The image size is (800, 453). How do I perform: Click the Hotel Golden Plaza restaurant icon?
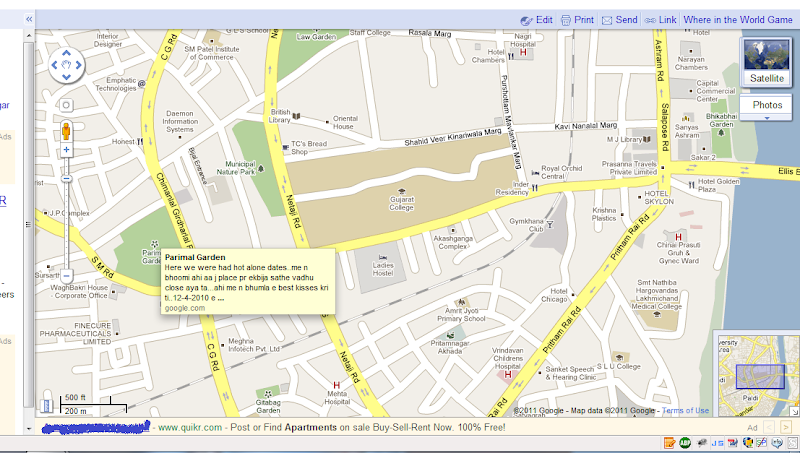tap(692, 185)
